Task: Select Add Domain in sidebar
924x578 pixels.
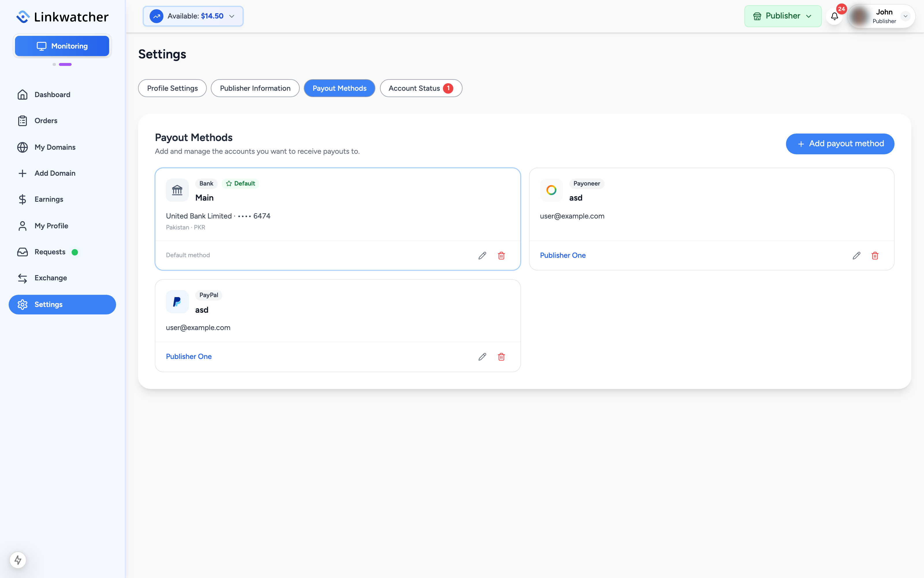Action: point(62,173)
